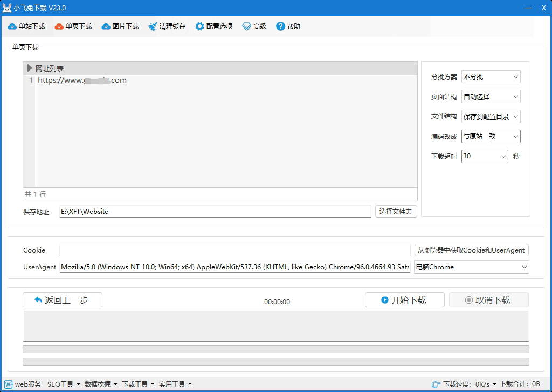Viewport: 552px width, 392px height.
Task: Click the web服务 icon in status bar
Action: (x=9, y=384)
